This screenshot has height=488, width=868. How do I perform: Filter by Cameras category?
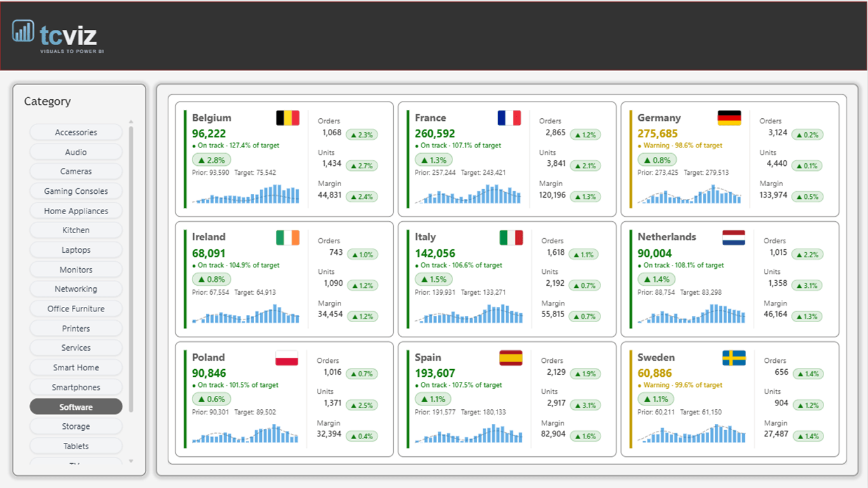pyautogui.click(x=76, y=172)
